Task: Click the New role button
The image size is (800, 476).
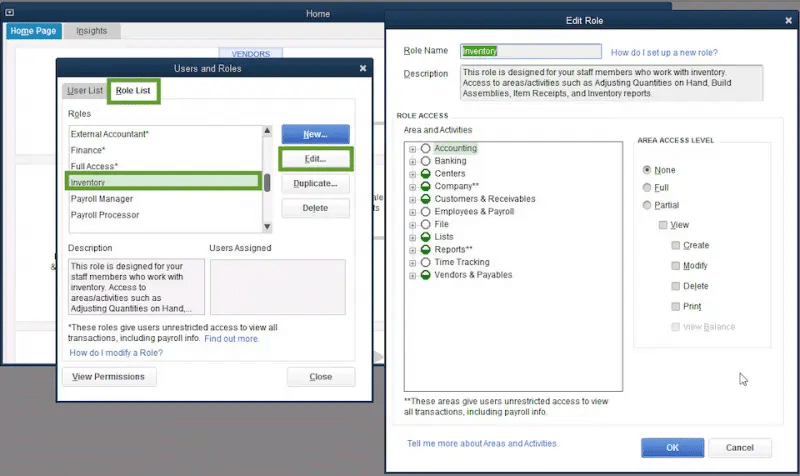Action: [x=315, y=134]
